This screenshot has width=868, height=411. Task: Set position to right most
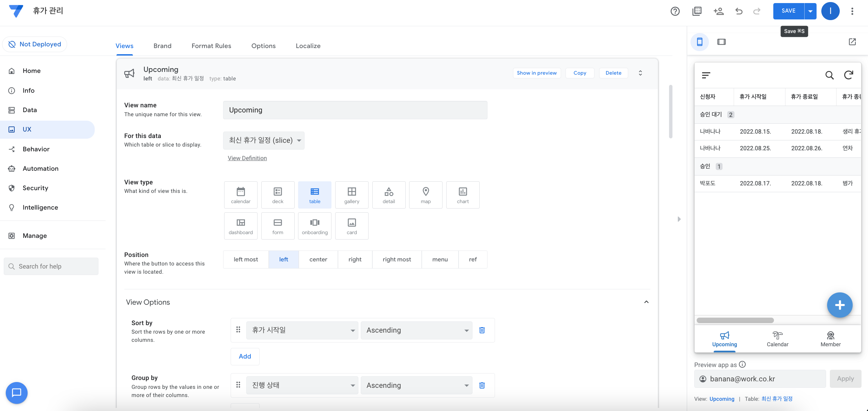click(397, 259)
